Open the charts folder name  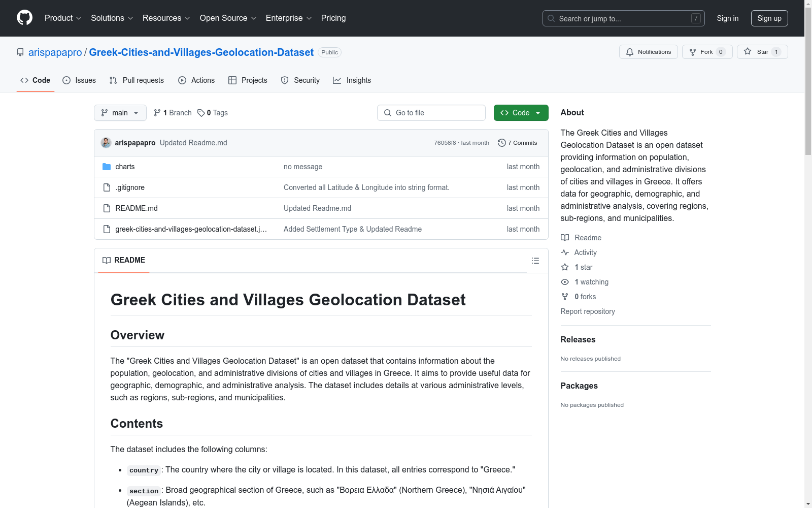point(125,167)
